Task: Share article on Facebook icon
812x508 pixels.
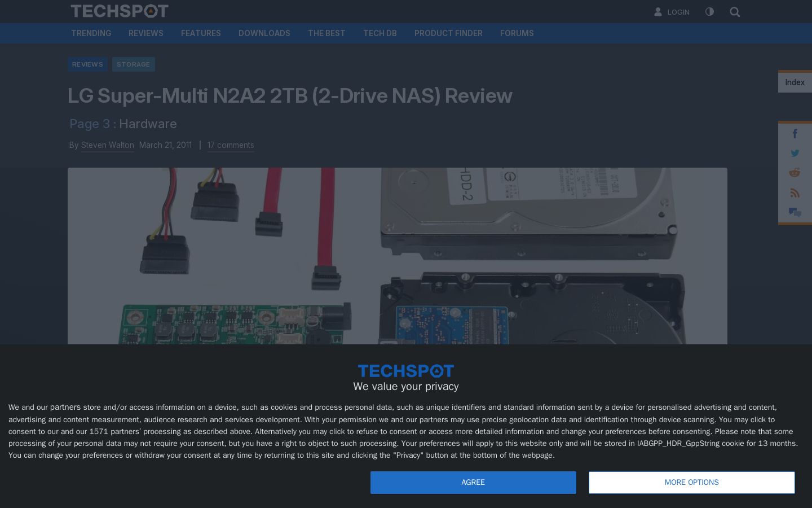Action: 795,134
